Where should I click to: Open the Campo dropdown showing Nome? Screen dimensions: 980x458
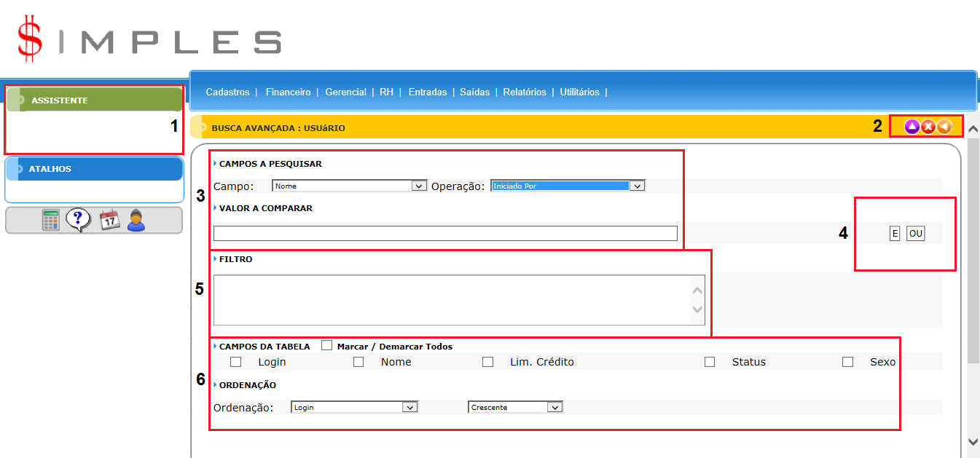click(x=349, y=186)
